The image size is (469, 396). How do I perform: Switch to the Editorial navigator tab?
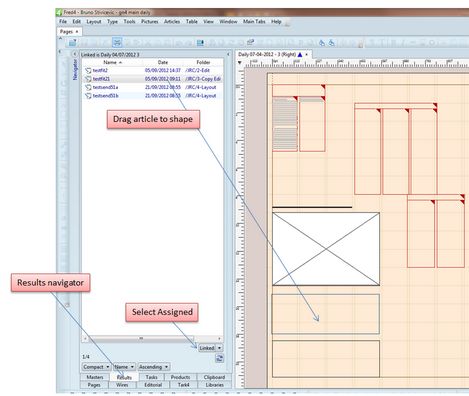[153, 385]
